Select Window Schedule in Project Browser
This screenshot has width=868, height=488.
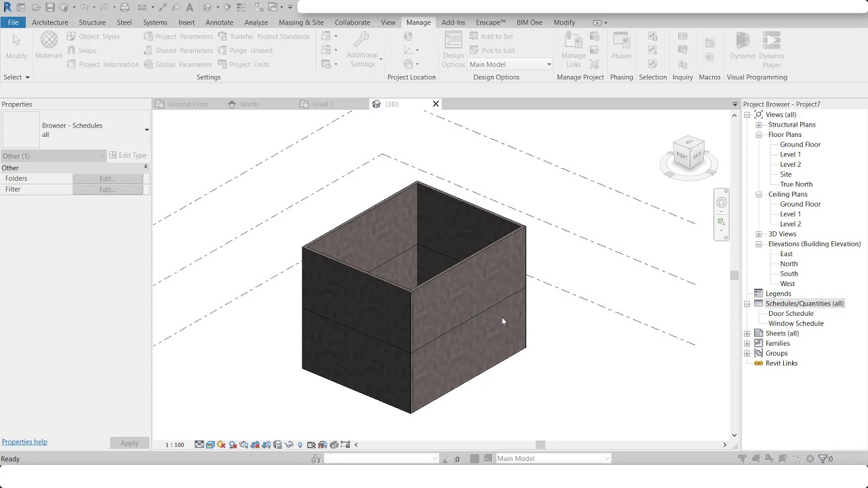coord(795,323)
